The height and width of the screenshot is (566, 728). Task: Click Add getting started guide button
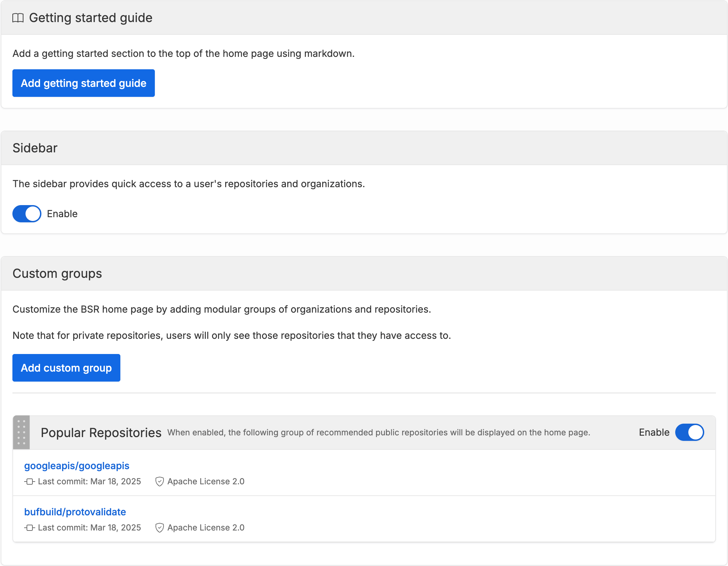click(x=83, y=83)
